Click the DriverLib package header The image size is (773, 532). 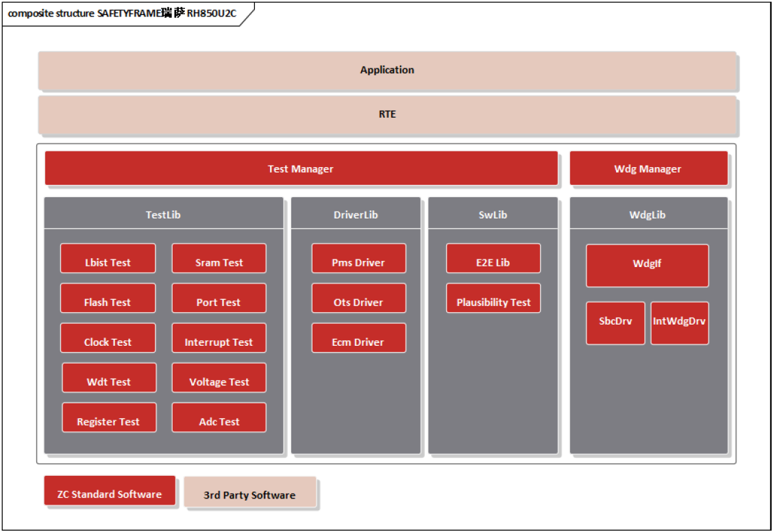pyautogui.click(x=356, y=214)
